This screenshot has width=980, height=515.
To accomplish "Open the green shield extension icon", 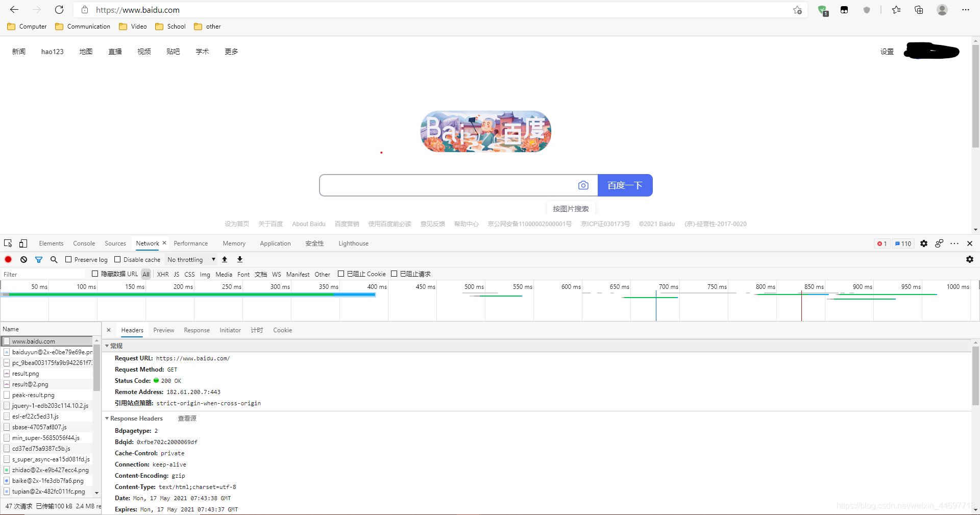I will point(822,10).
